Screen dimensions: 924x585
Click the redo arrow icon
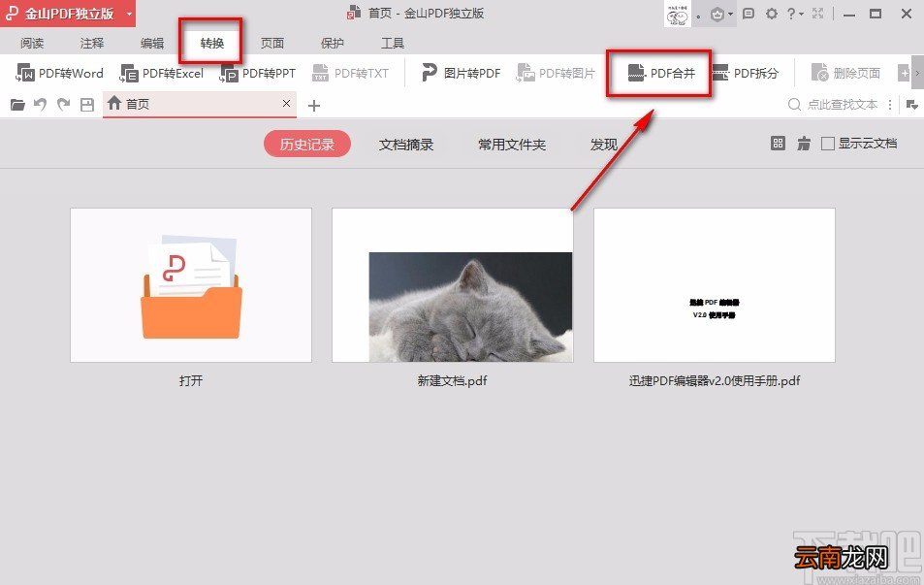(x=63, y=105)
